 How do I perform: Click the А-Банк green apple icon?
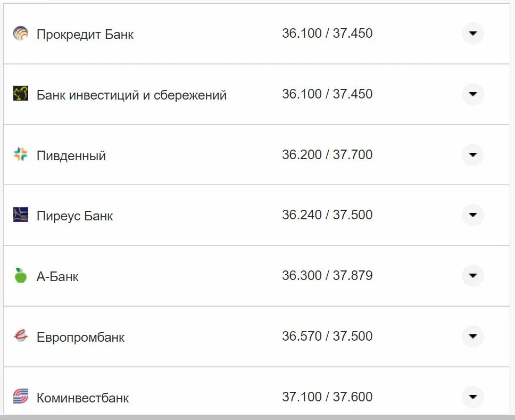pyautogui.click(x=20, y=275)
